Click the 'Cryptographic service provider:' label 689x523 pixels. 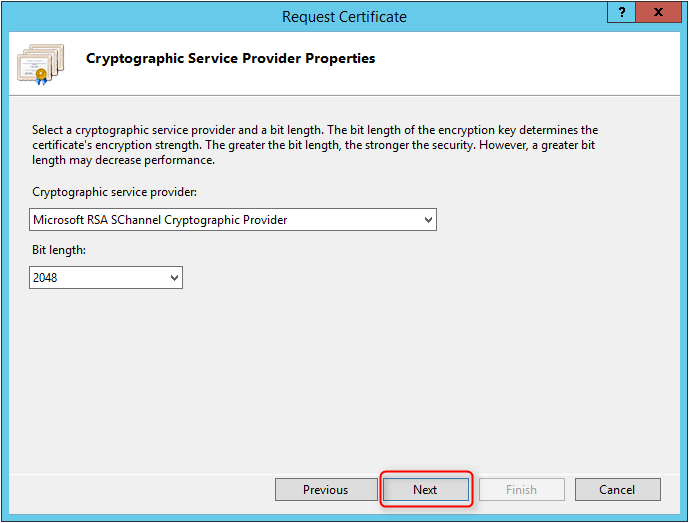pos(114,192)
